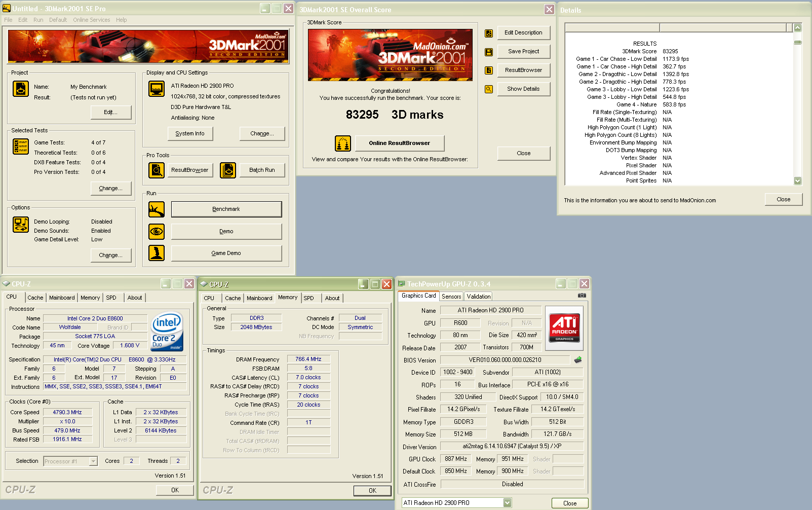Click Change button under Selected Tests

coord(111,189)
